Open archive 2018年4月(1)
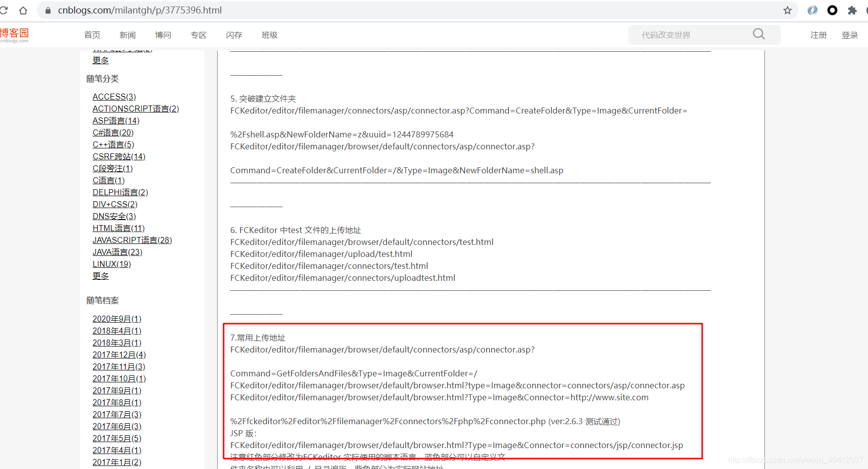 (117, 331)
